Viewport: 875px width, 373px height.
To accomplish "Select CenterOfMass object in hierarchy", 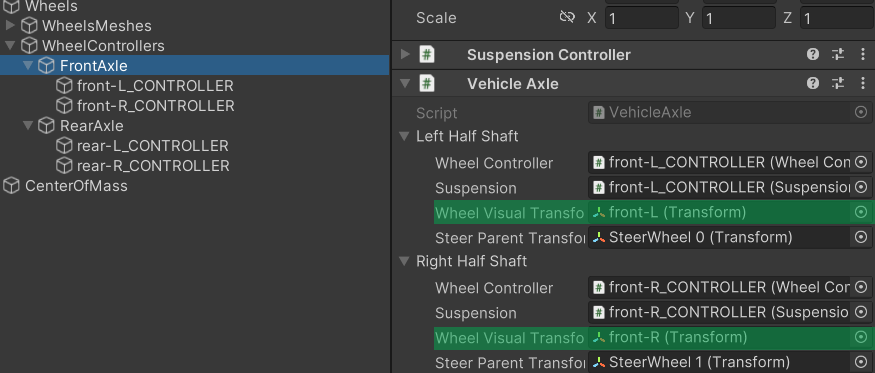I will pos(76,186).
